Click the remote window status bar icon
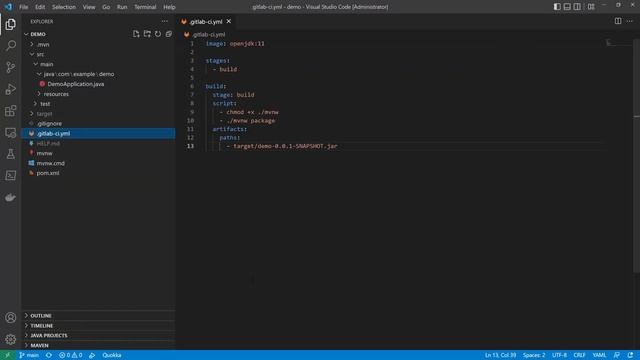Image resolution: width=640 pixels, height=360 pixels. pyautogui.click(x=7, y=355)
